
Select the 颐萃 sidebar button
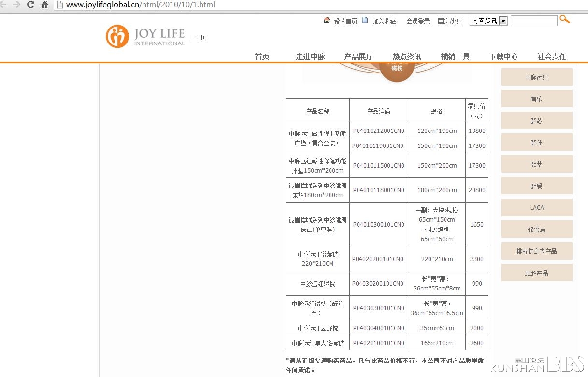coord(537,164)
